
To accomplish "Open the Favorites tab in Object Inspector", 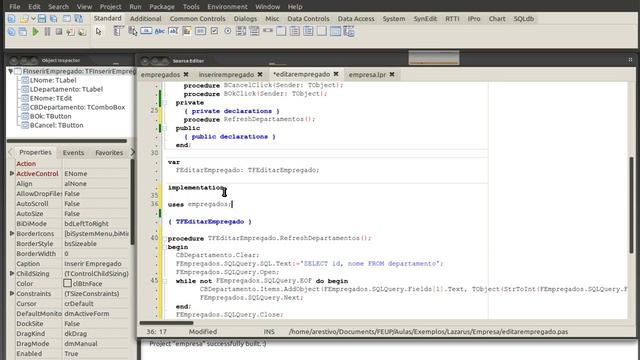I will [x=109, y=153].
